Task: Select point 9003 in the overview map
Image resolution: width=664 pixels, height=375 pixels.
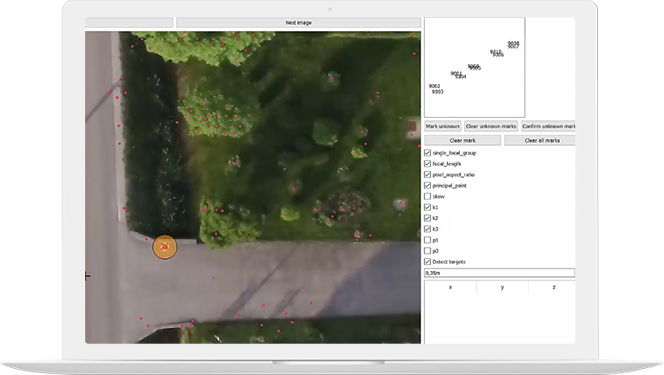Action: pos(437,92)
